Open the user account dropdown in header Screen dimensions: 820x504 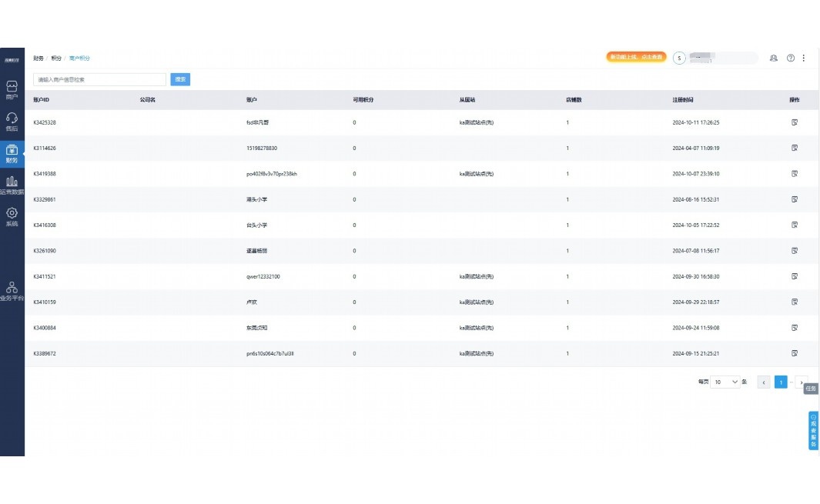[x=715, y=58]
